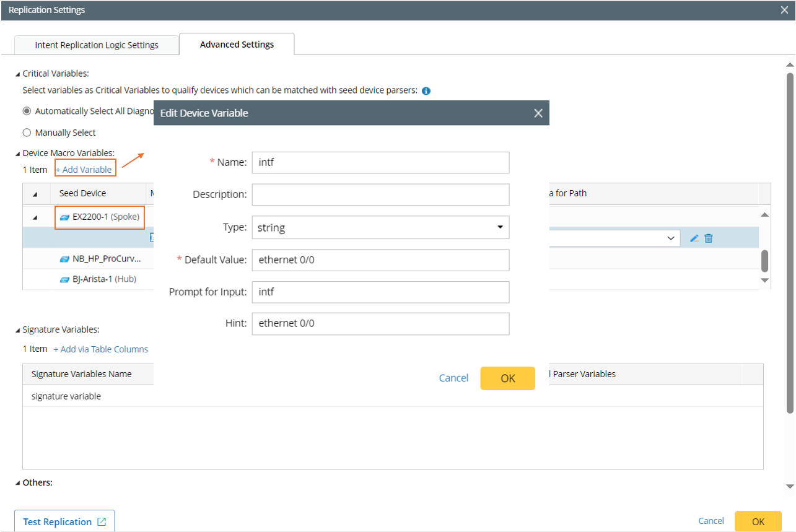Choose the Manually Select radio option

click(x=27, y=133)
